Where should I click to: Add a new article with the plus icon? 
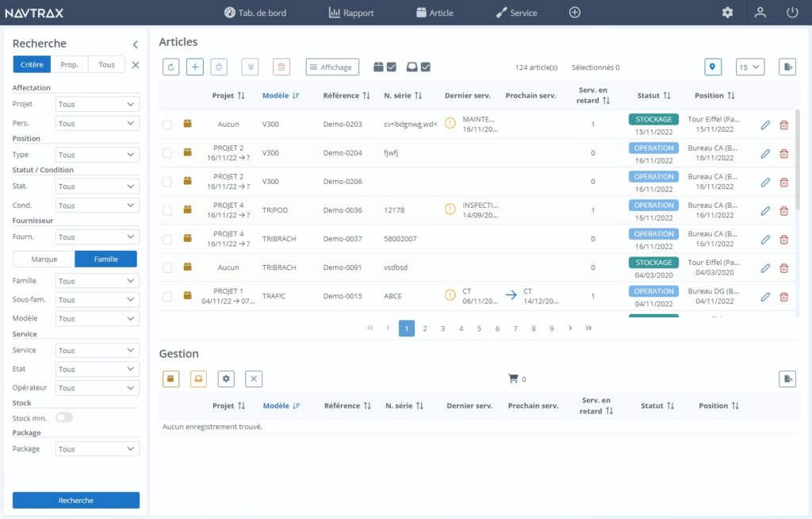coord(194,67)
